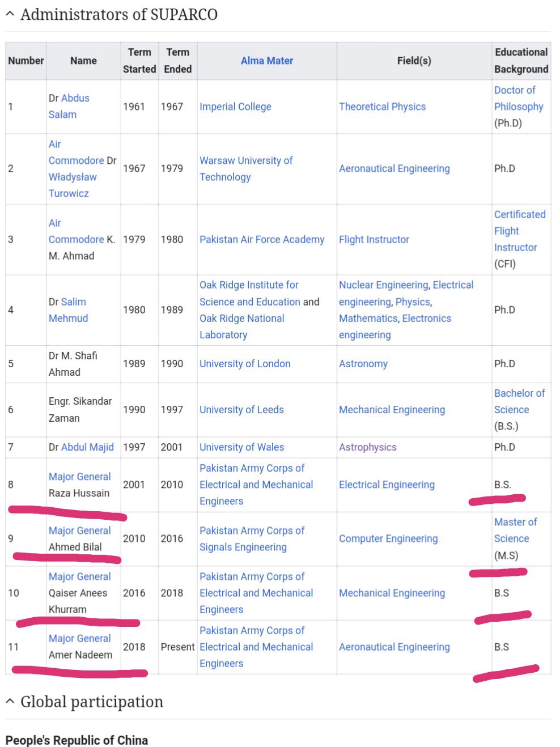The height and width of the screenshot is (747, 560).
Task: Click Electrical engineering link in Salim Mehmud row
Action: point(406,293)
